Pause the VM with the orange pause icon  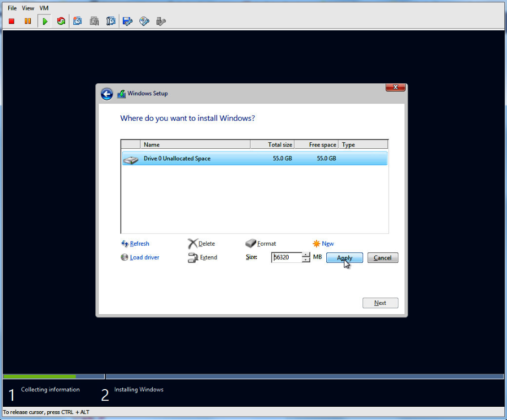coord(28,21)
